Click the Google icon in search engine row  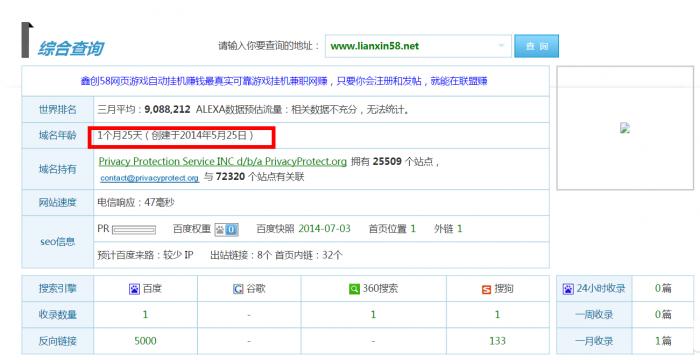tap(238, 289)
